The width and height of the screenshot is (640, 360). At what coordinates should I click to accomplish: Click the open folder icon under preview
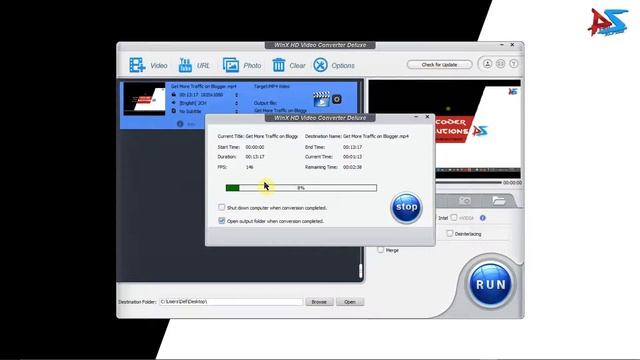pyautogui.click(x=499, y=200)
